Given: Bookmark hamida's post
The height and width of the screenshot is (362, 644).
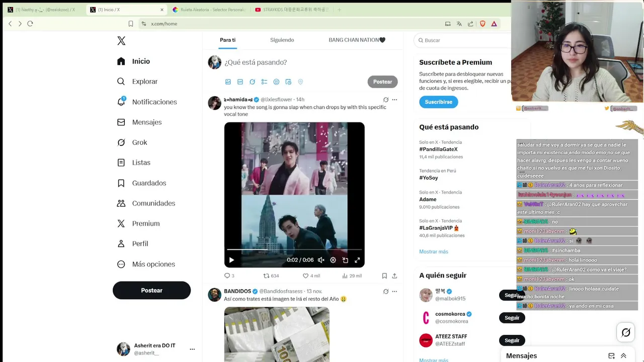Looking at the screenshot, I should click(384, 276).
